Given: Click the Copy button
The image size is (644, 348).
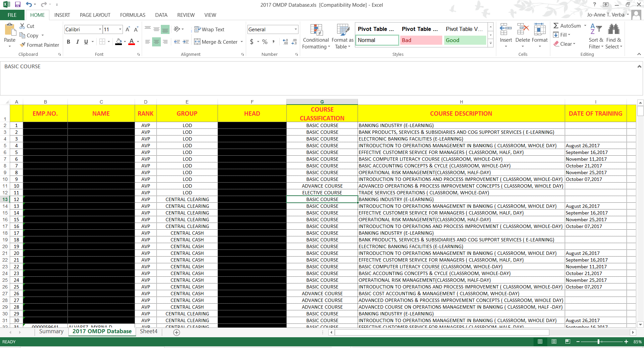Looking at the screenshot, I should [x=29, y=35].
